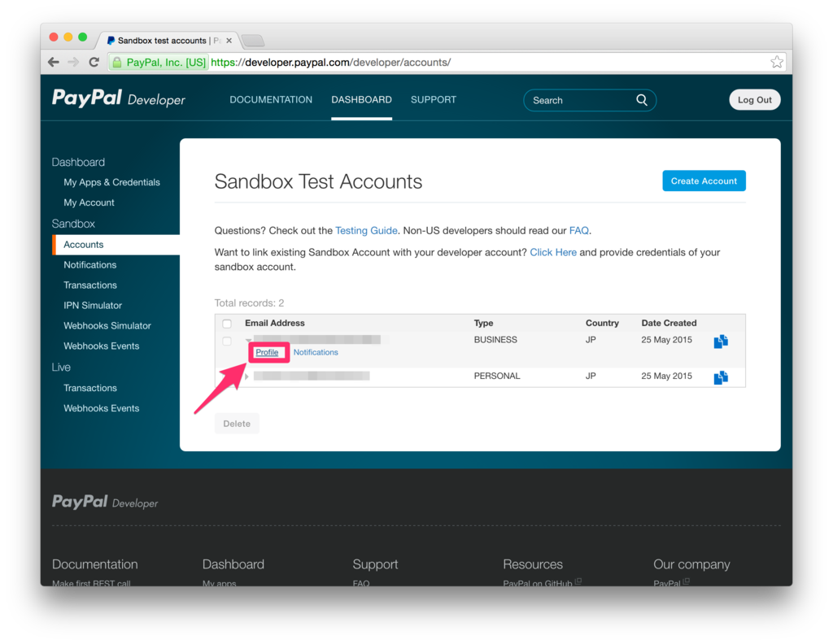Click the browser back arrow
Viewport: 833px width, 644px height.
click(53, 62)
